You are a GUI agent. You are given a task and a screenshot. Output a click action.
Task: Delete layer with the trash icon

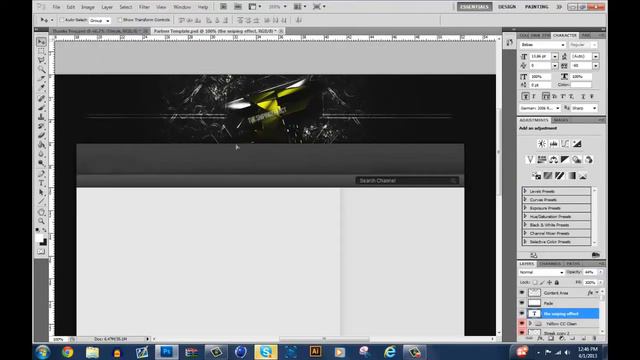(594, 338)
